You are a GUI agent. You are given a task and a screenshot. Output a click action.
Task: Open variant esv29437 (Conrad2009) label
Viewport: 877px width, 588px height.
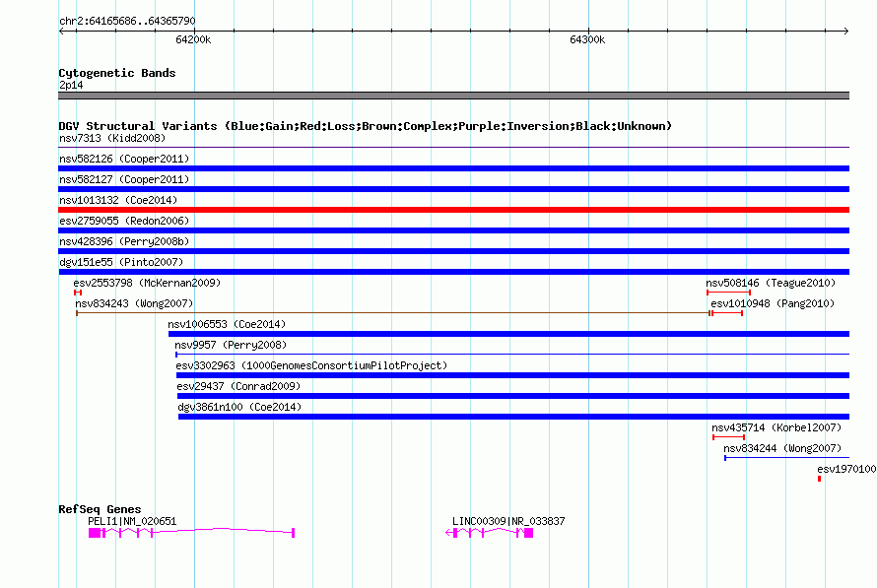(x=238, y=386)
